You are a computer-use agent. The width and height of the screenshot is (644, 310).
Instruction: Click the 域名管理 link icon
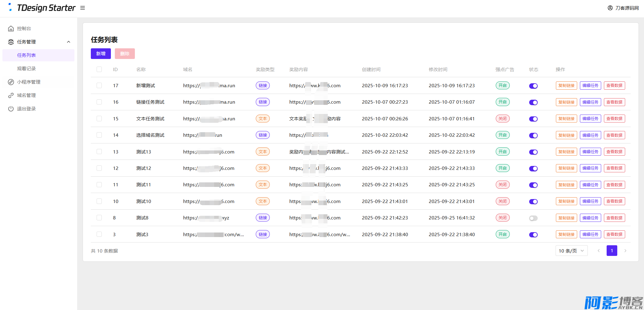click(11, 95)
